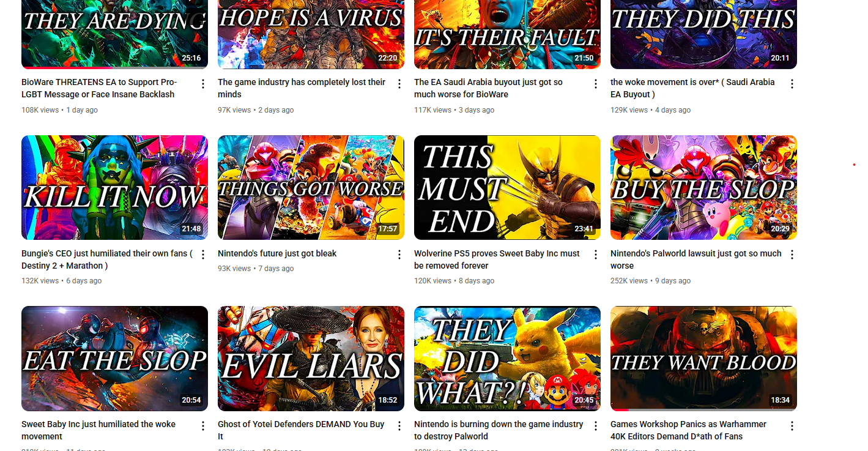
Task: Click the 'THEY WANT BLOOD' Warhammer thumbnail
Action: 703,358
